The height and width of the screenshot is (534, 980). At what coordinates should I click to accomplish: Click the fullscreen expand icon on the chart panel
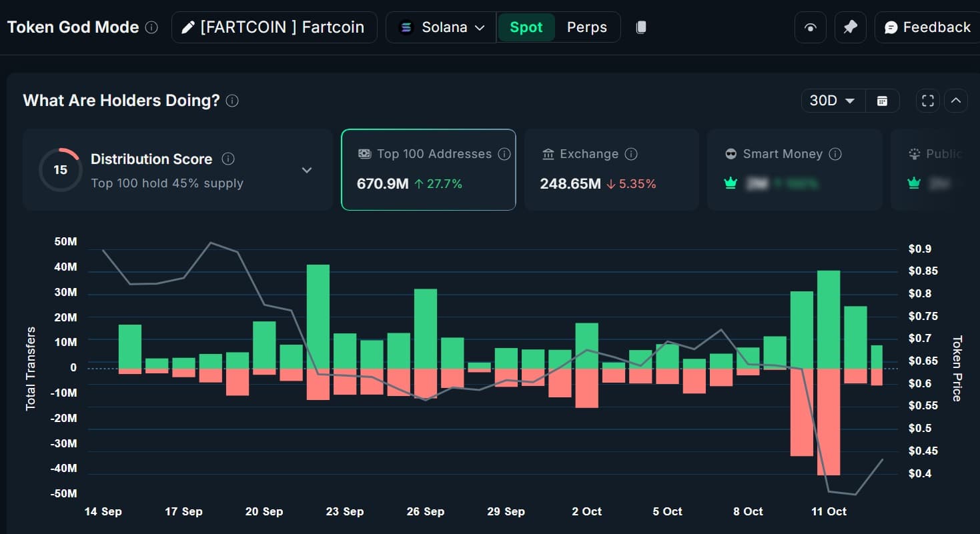coord(927,100)
